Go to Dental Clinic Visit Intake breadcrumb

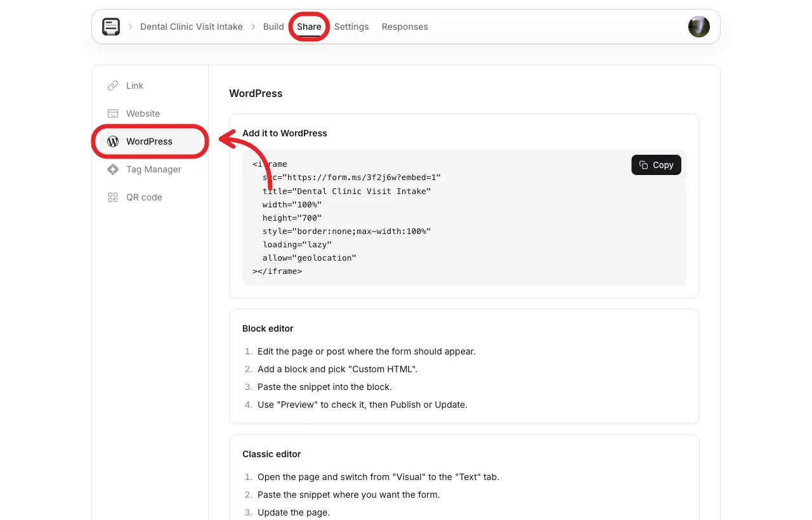[192, 27]
